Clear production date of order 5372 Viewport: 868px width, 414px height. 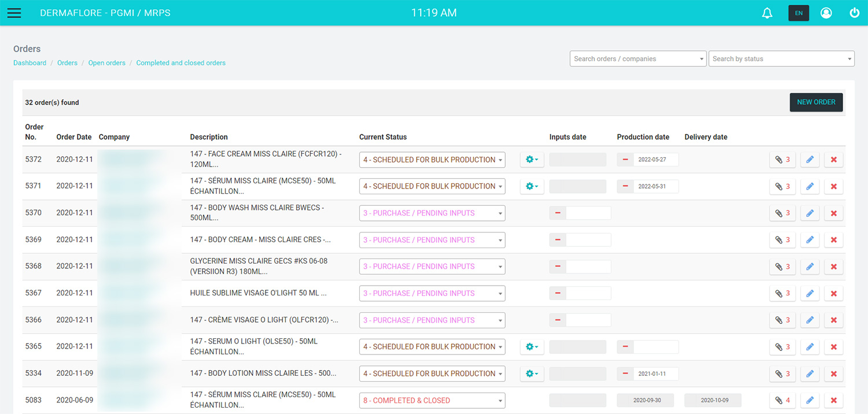[625, 160]
